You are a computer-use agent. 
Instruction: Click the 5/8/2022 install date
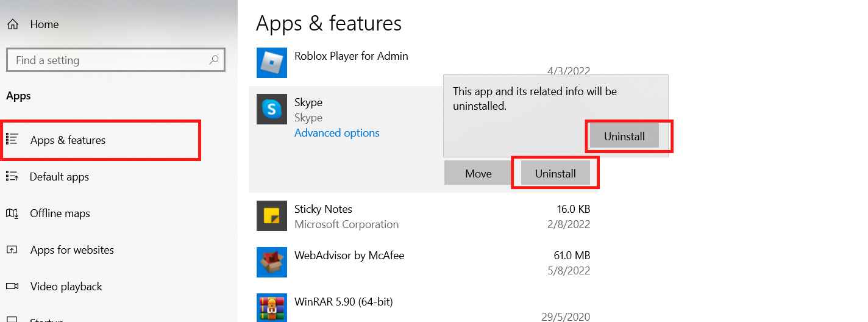[x=569, y=271]
